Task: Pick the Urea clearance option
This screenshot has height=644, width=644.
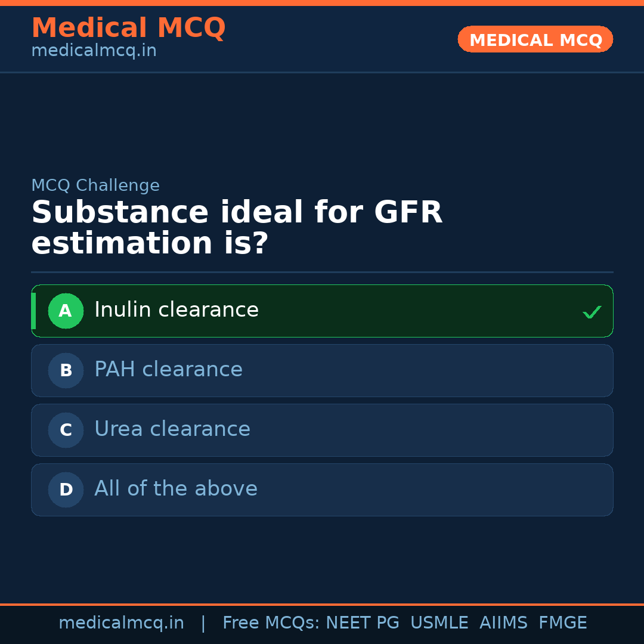Action: (172, 429)
